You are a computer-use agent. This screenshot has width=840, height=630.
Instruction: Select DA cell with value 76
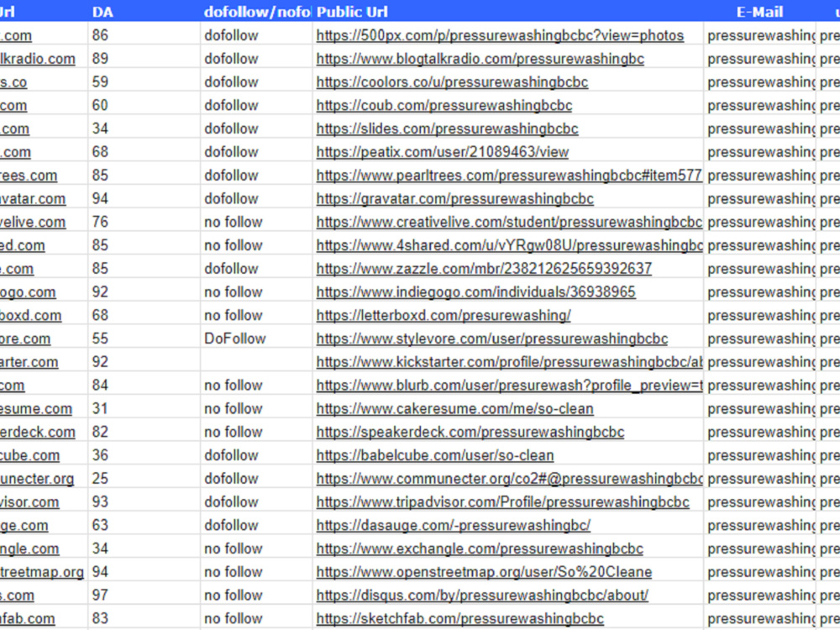[144, 222]
